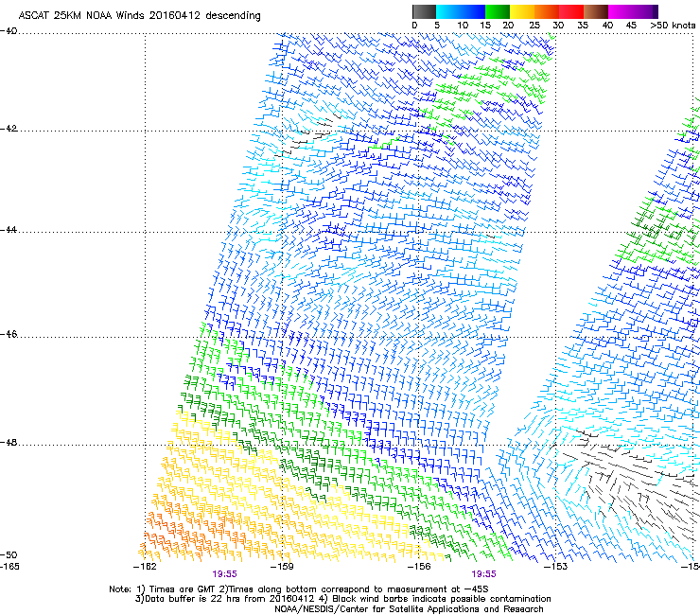Click the '-40' latitude axis label
700x615 pixels.
coord(9,31)
